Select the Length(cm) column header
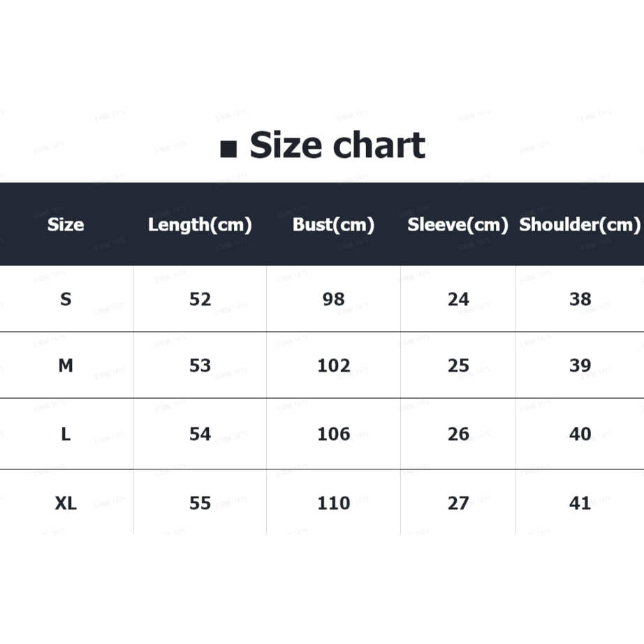 point(200,225)
